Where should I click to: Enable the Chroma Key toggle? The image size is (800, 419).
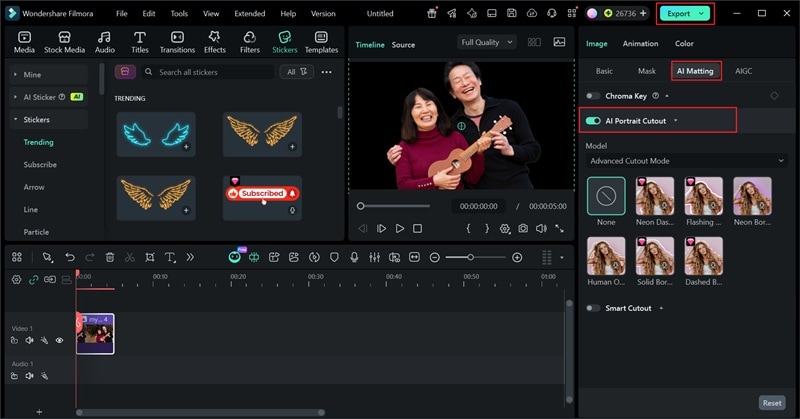click(x=594, y=96)
